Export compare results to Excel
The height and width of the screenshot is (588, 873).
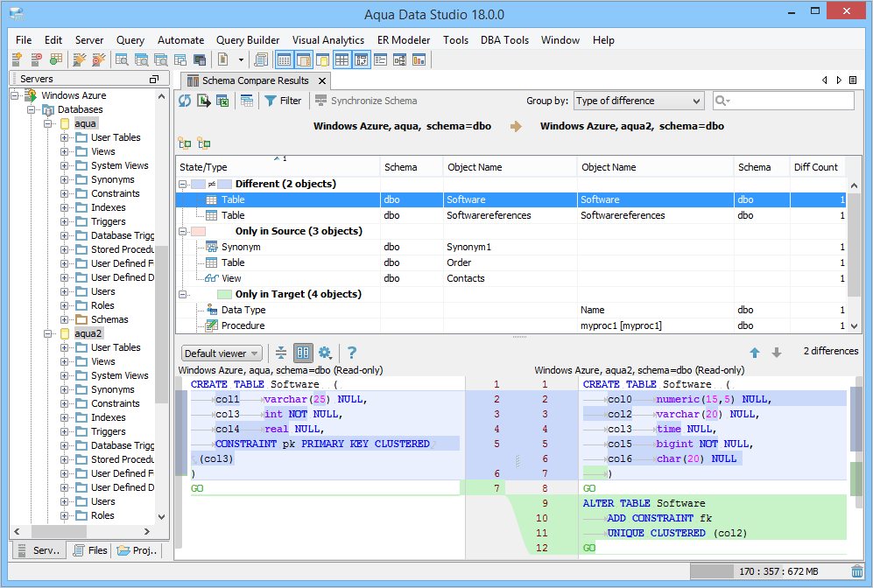(x=222, y=101)
